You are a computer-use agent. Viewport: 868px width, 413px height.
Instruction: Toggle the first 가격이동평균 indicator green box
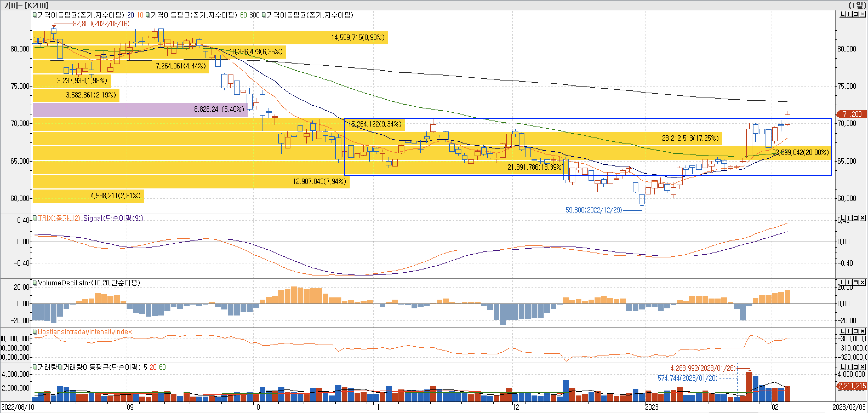(x=35, y=15)
